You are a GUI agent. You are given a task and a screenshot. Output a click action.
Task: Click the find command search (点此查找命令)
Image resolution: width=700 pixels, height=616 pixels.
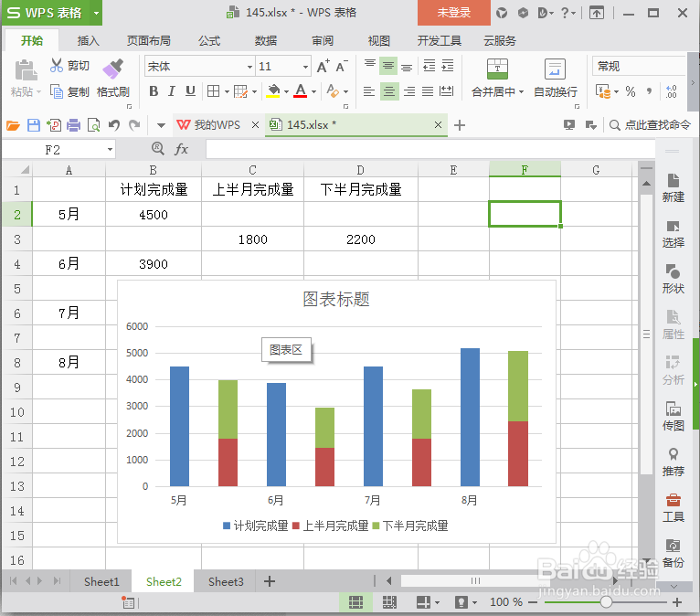pos(650,125)
